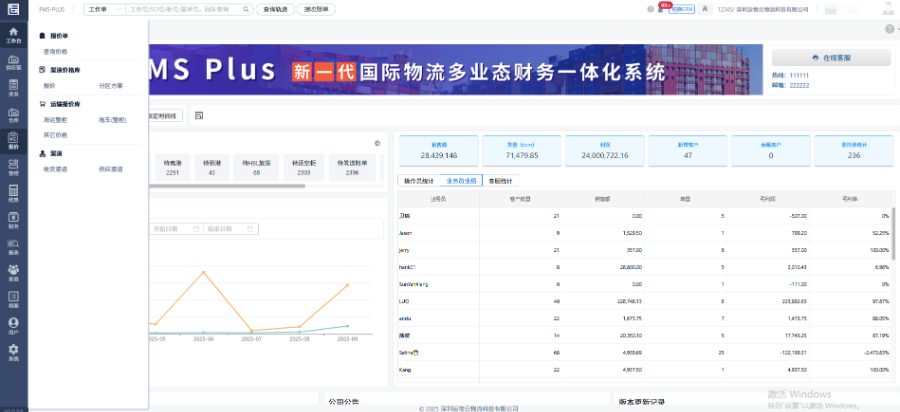Open the help question mark icon
900x412 pixels.
(887, 29)
